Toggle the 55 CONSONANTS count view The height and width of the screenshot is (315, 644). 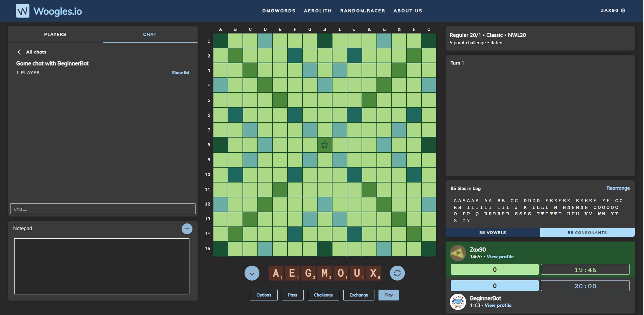(x=587, y=233)
